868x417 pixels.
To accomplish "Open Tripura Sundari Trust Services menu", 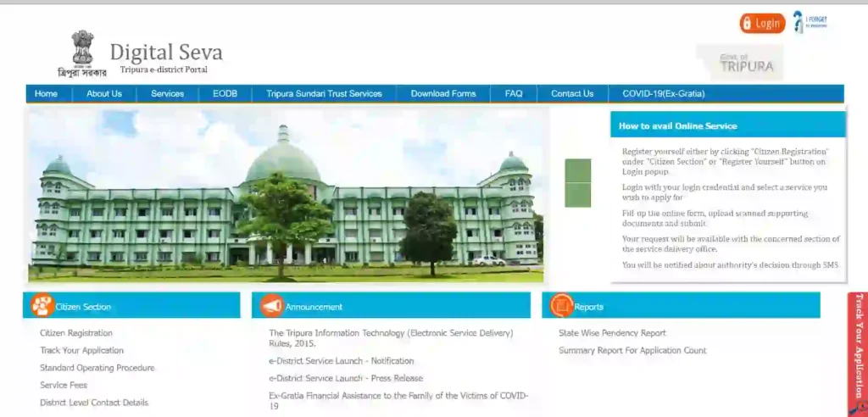I will tap(324, 93).
